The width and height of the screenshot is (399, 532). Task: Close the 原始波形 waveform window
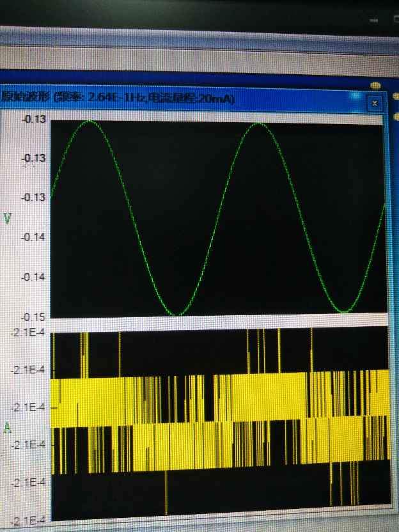pyautogui.click(x=375, y=102)
